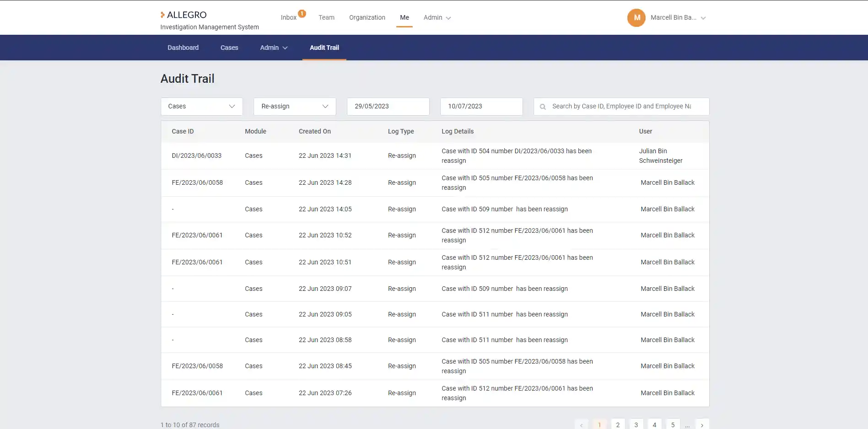The height and width of the screenshot is (429, 868).
Task: Open the Admin dropdown in blue bar
Action: pos(274,48)
